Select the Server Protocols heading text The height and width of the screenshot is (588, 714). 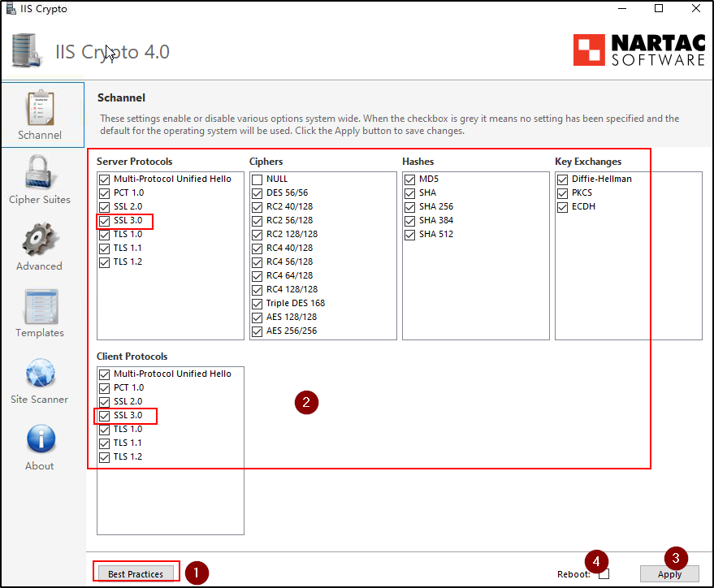[x=134, y=162]
